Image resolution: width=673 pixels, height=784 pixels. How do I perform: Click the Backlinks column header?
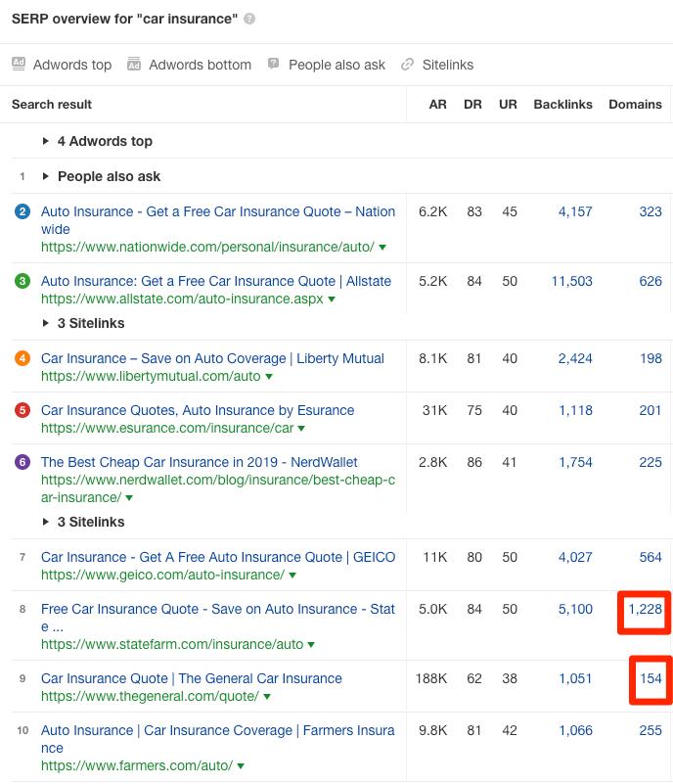point(562,104)
